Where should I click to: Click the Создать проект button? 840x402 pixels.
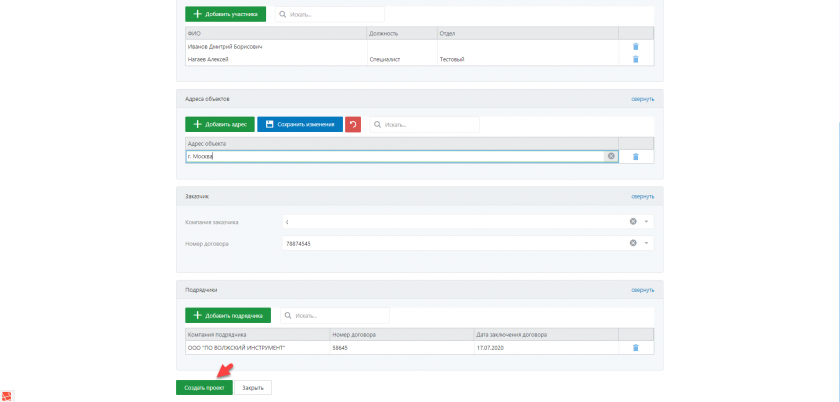click(203, 387)
